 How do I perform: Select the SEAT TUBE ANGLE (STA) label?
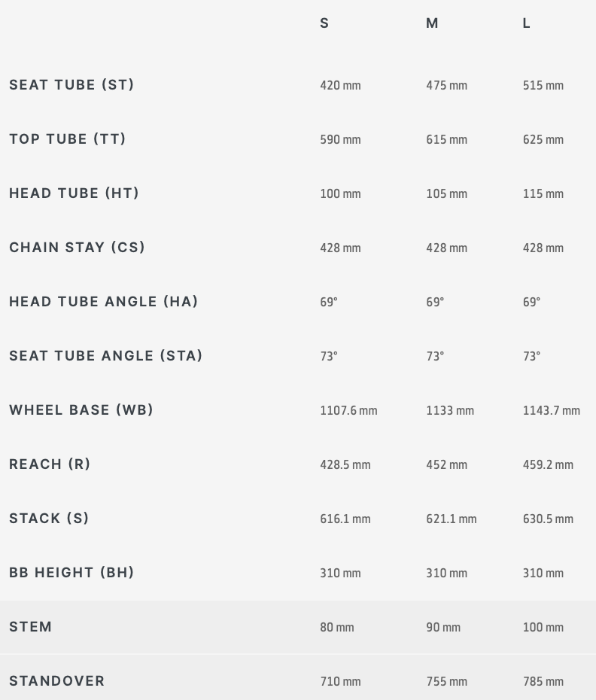[x=105, y=356]
